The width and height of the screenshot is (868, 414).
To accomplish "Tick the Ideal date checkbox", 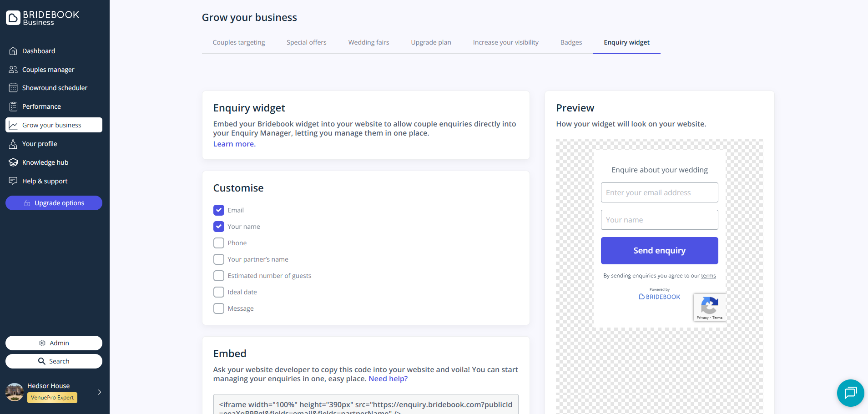I will pyautogui.click(x=219, y=292).
